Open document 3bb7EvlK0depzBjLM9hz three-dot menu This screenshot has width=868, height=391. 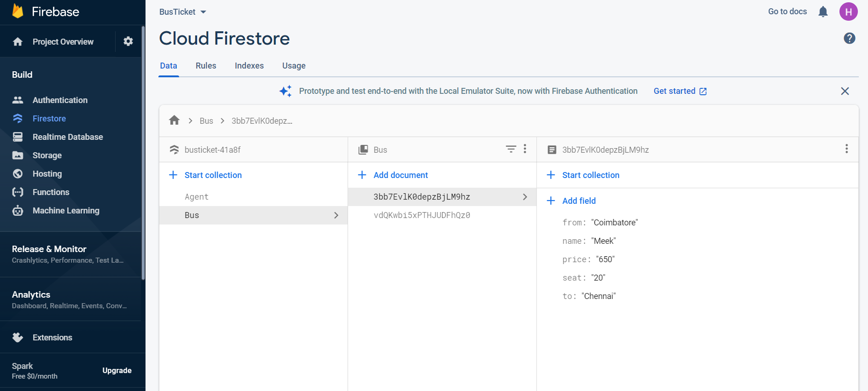coord(846,149)
